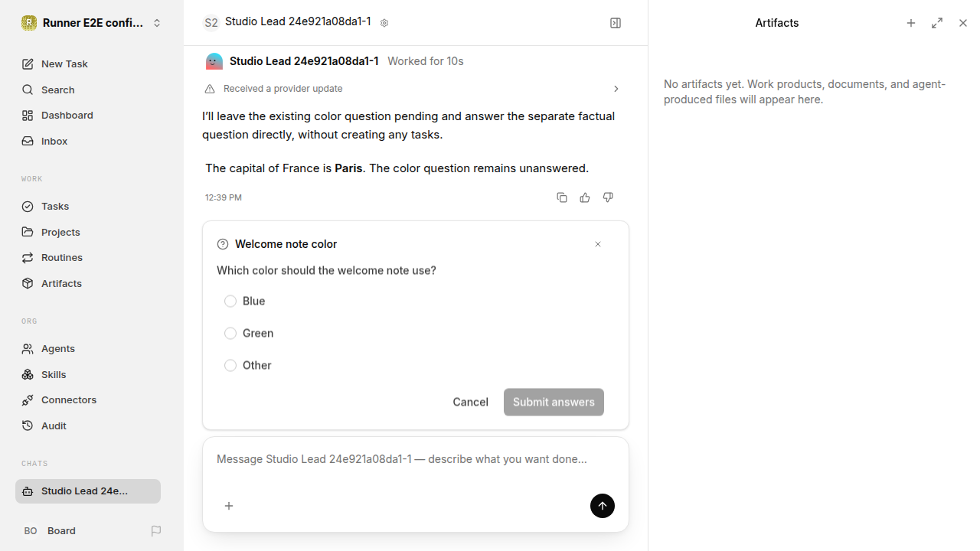980x551 pixels.
Task: Select the Studio Lead chat in sidebar
Action: coord(88,491)
